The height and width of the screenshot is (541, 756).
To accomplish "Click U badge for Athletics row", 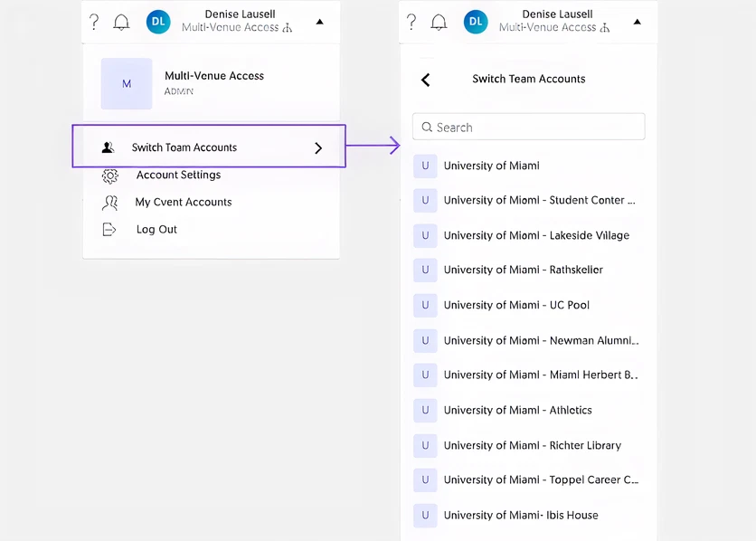I will [425, 411].
